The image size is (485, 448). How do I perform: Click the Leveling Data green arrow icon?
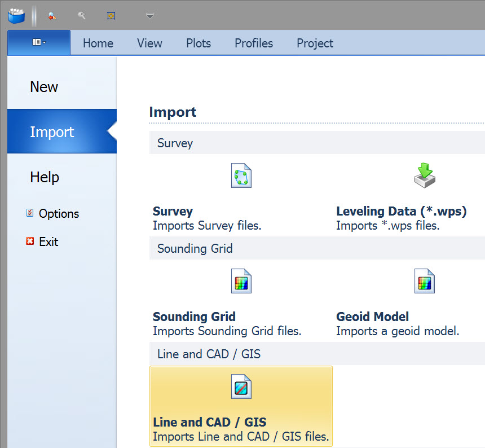click(425, 175)
